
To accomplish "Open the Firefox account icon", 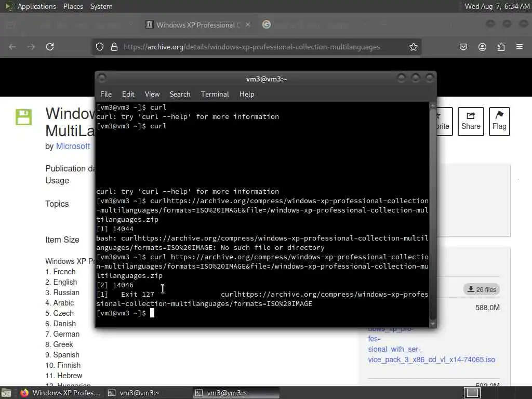I will (482, 47).
